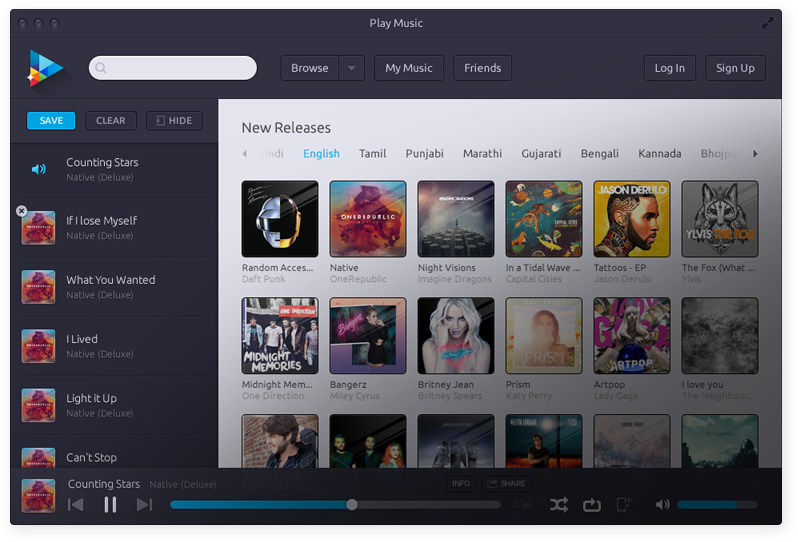Screen dimensions: 798x542
Task: Click the Katy Perry artist name
Action: pos(529,396)
